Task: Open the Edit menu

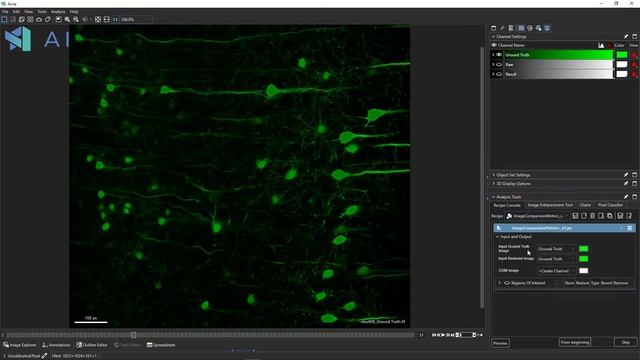Action: click(16, 12)
